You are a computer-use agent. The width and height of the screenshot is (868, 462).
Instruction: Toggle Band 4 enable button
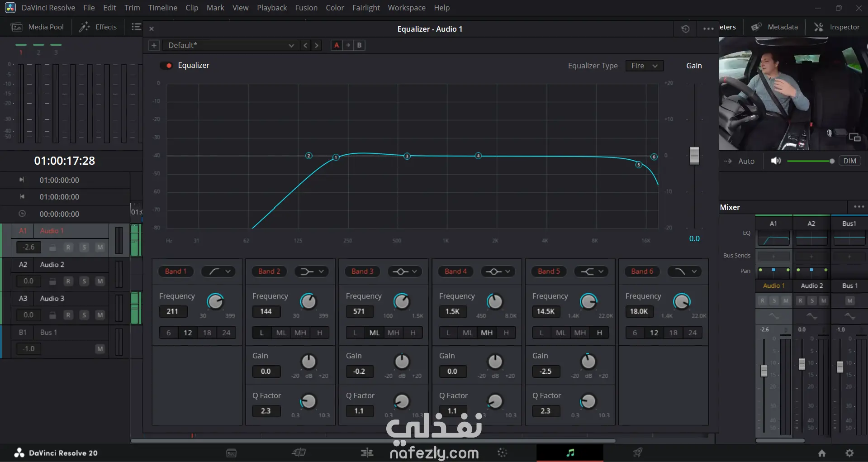tap(455, 271)
